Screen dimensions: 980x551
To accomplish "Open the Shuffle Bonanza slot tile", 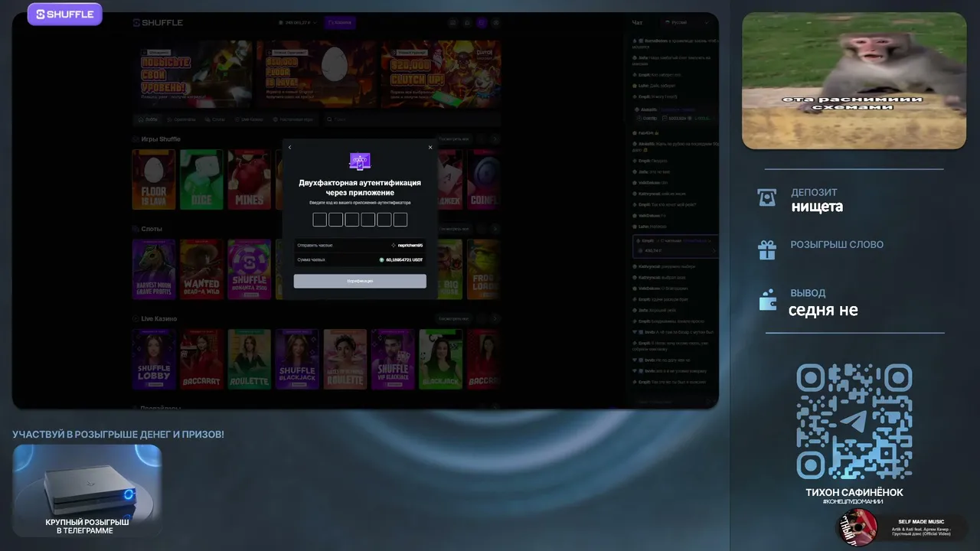I will [250, 269].
